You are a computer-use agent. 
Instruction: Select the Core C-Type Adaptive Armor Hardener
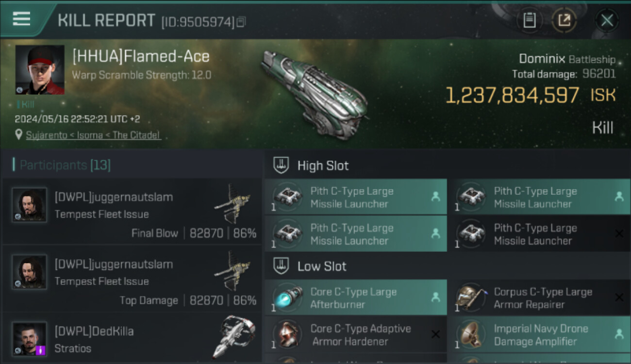tap(355, 335)
